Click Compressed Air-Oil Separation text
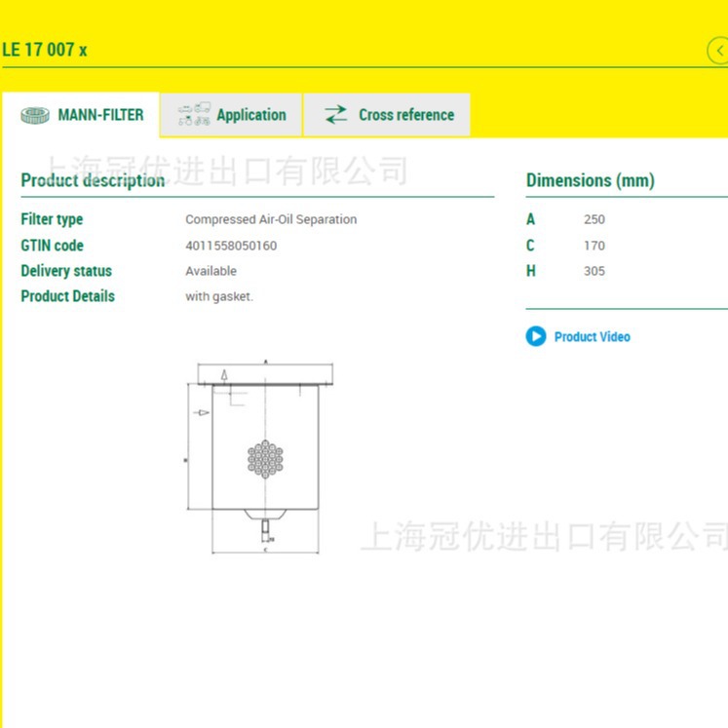Image resolution: width=728 pixels, height=728 pixels. (x=271, y=219)
